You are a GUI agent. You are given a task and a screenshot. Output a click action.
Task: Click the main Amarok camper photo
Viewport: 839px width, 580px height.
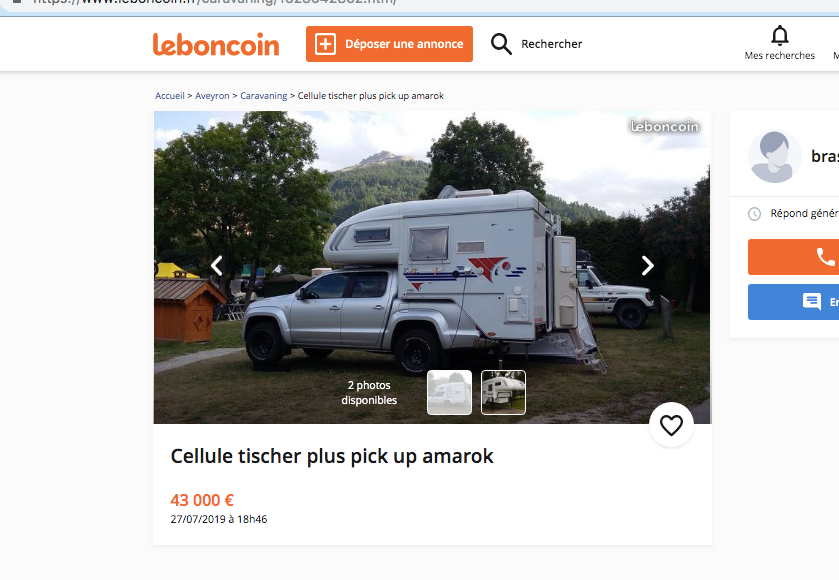click(x=432, y=268)
